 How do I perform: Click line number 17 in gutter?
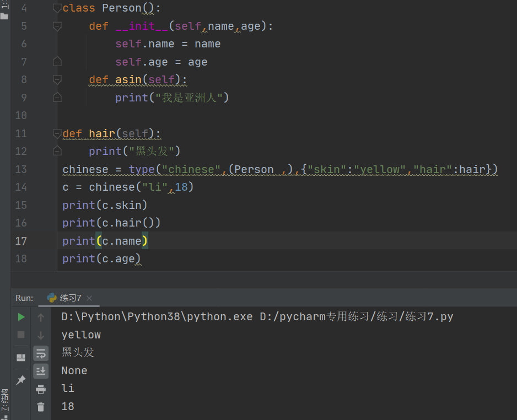click(x=21, y=241)
